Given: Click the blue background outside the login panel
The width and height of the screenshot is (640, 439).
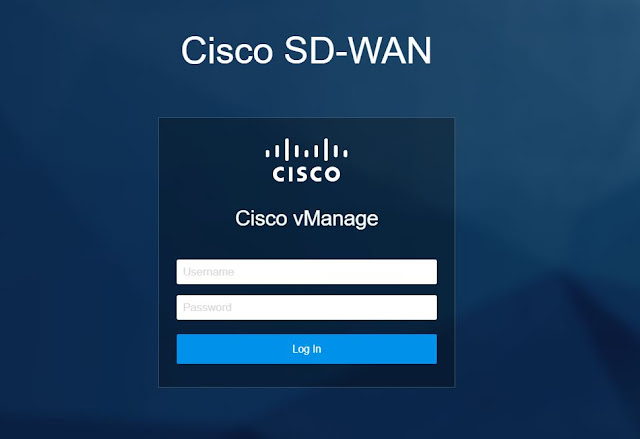Looking at the screenshot, I should pyautogui.click(x=82, y=245).
